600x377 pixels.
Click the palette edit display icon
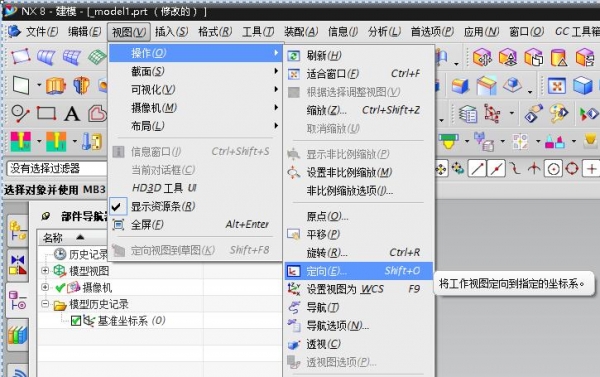[558, 113]
